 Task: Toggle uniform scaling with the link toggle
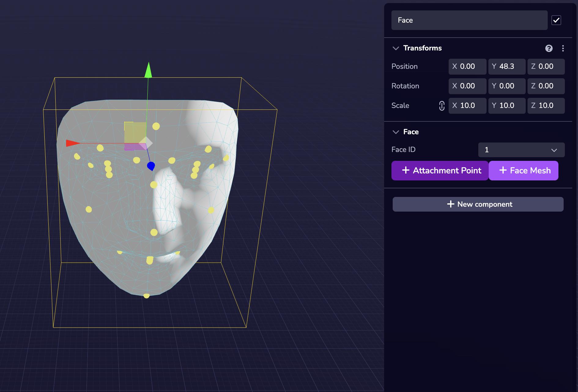coord(441,106)
